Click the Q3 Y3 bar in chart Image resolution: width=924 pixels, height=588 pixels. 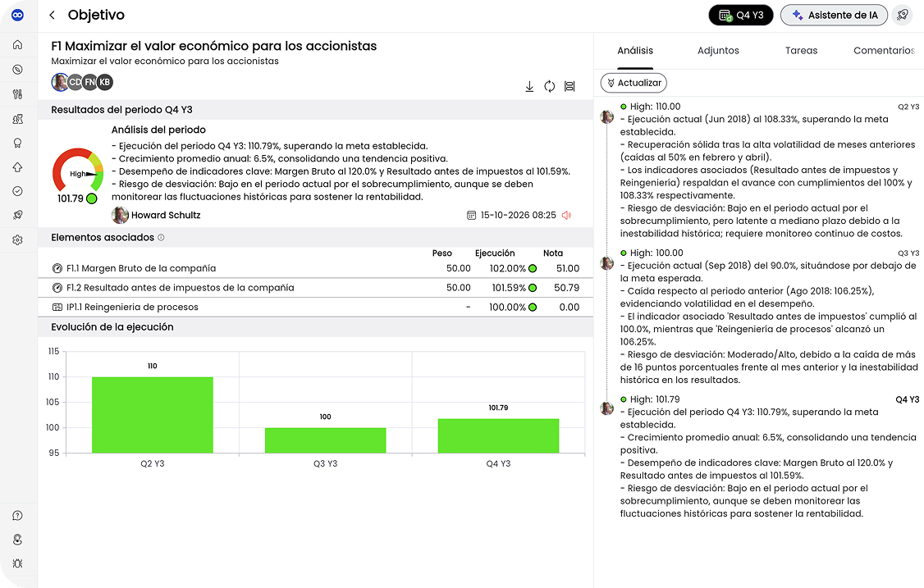(325, 440)
